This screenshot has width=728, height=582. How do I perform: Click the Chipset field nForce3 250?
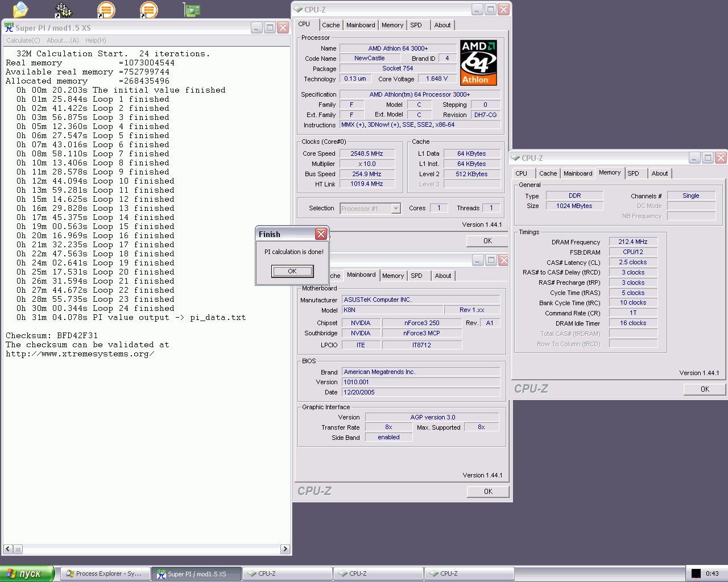pos(422,323)
